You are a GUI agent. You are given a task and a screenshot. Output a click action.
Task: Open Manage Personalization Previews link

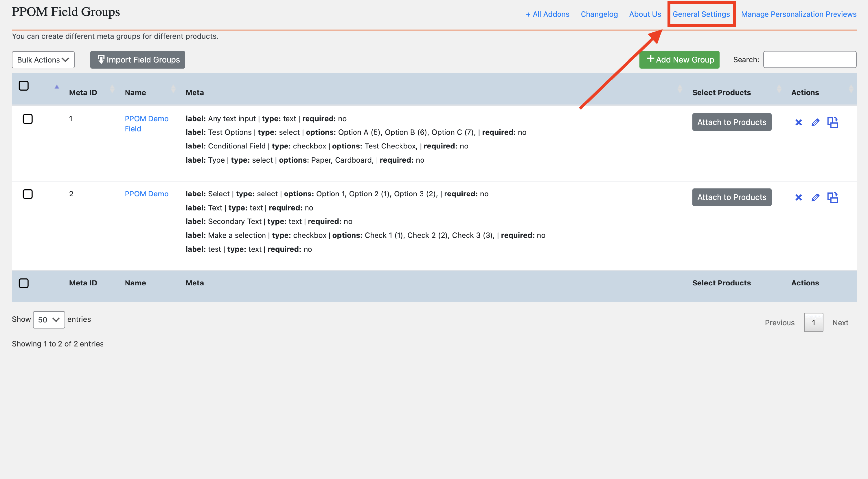[x=799, y=14]
